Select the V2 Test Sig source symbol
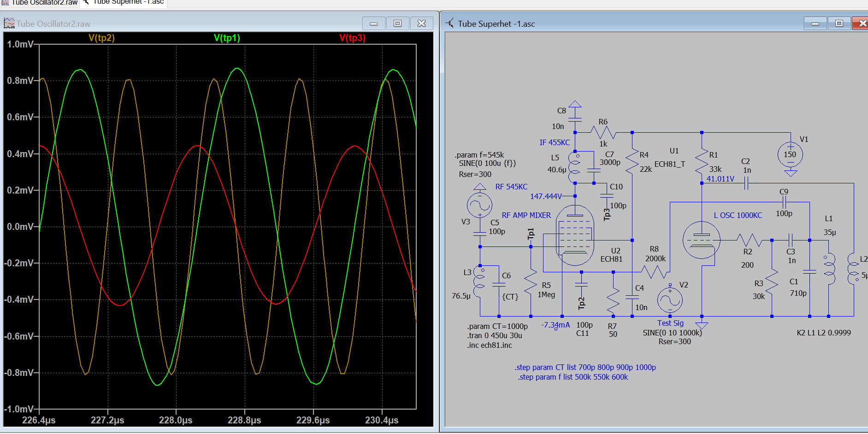The width and height of the screenshot is (868, 434). pos(670,300)
